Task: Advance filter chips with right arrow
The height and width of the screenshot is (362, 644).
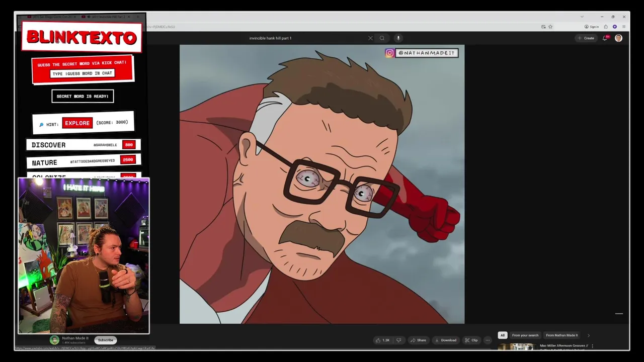Action: pos(589,335)
